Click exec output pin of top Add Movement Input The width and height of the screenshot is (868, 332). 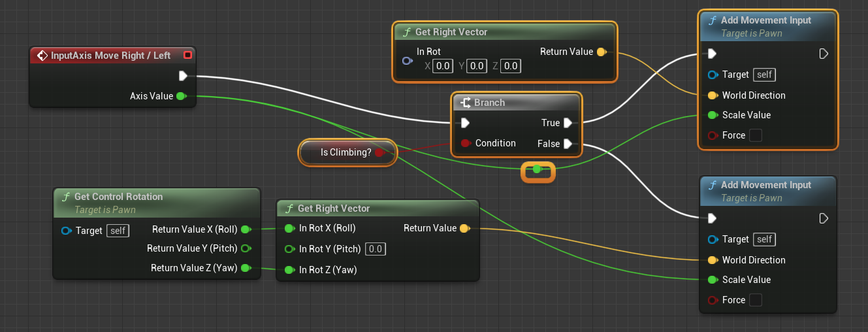click(x=824, y=54)
